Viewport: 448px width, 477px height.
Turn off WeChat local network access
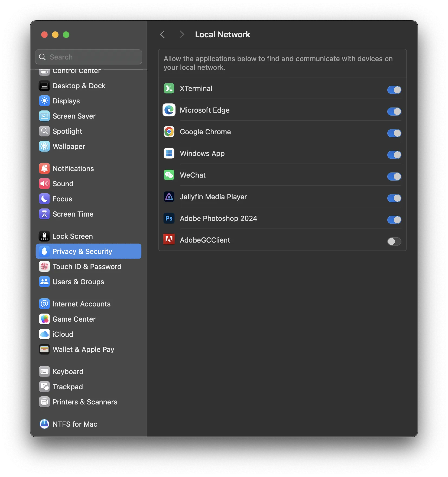pos(394,177)
